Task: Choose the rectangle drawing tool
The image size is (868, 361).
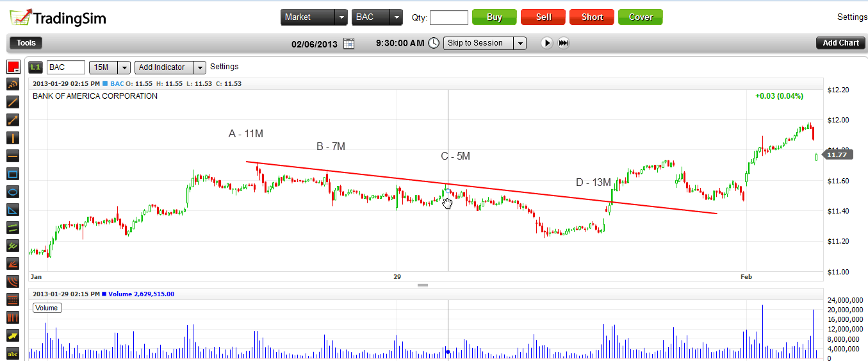Action: coord(13,174)
